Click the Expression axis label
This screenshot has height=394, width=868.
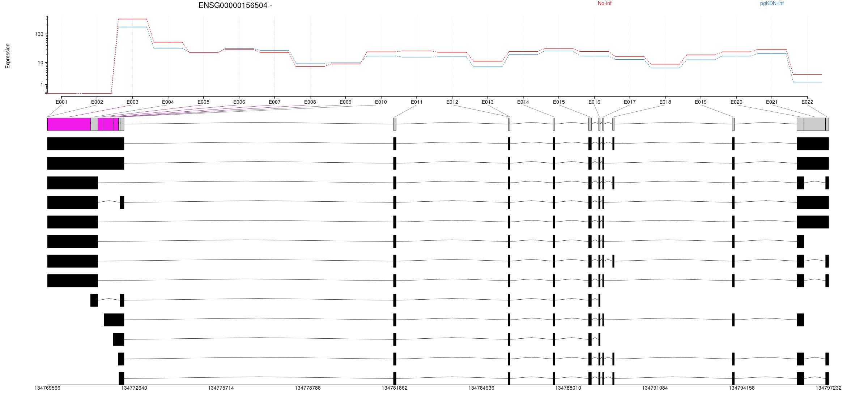pos(8,56)
